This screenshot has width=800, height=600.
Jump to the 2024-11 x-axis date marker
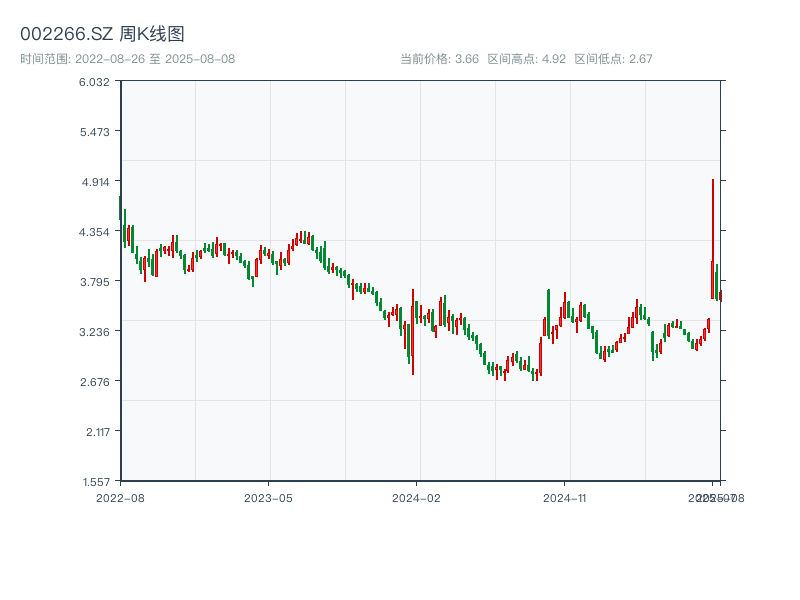point(564,497)
